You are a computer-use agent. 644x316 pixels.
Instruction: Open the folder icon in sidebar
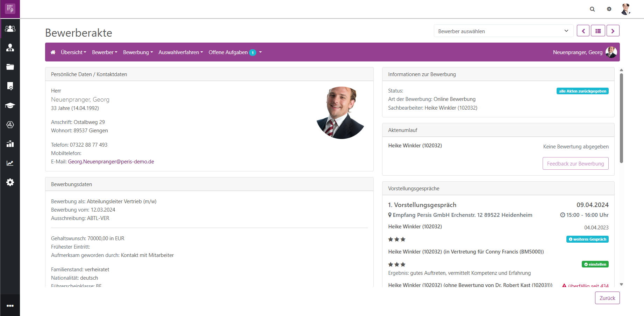pos(10,67)
